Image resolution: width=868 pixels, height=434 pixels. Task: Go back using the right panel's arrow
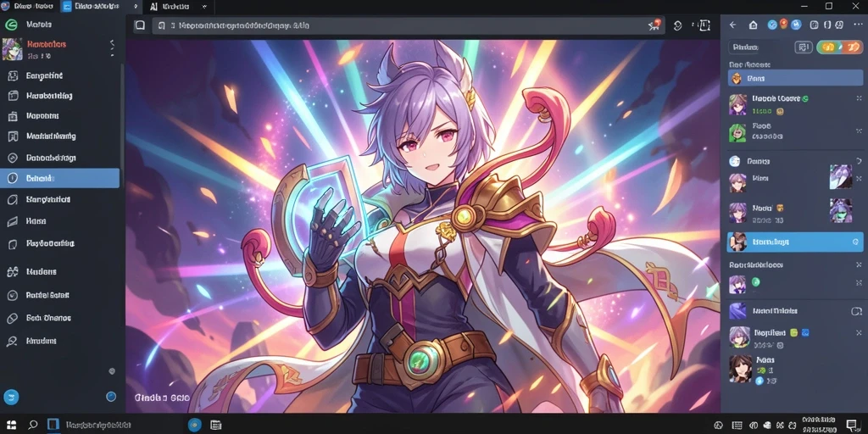coord(732,25)
